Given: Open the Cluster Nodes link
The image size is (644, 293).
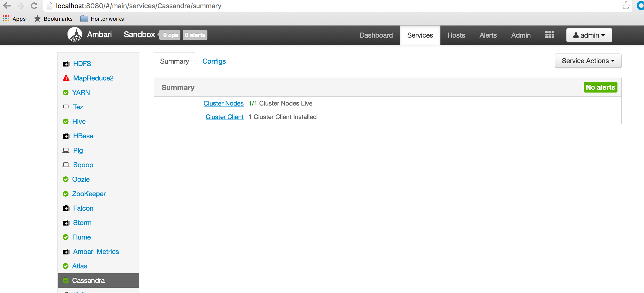Looking at the screenshot, I should 223,103.
